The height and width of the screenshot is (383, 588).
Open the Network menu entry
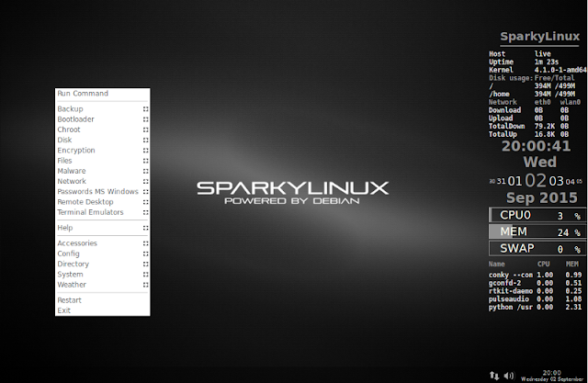(102, 181)
